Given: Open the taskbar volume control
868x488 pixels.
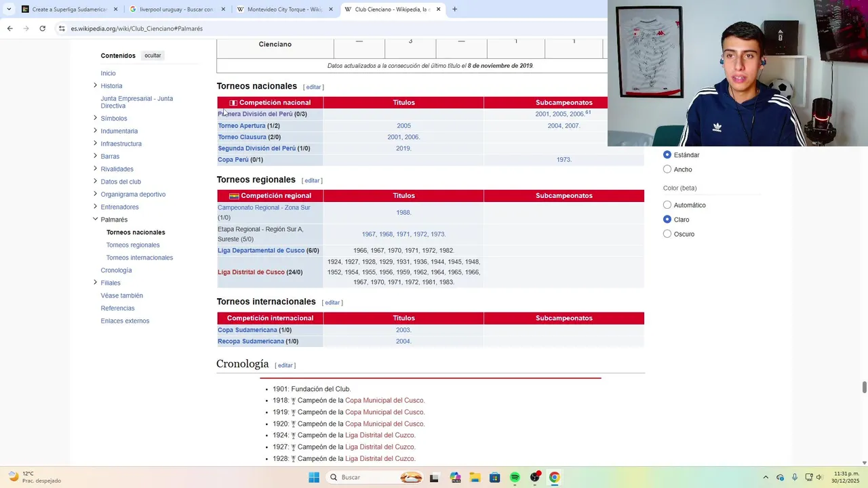Looking at the screenshot, I should click(819, 477).
